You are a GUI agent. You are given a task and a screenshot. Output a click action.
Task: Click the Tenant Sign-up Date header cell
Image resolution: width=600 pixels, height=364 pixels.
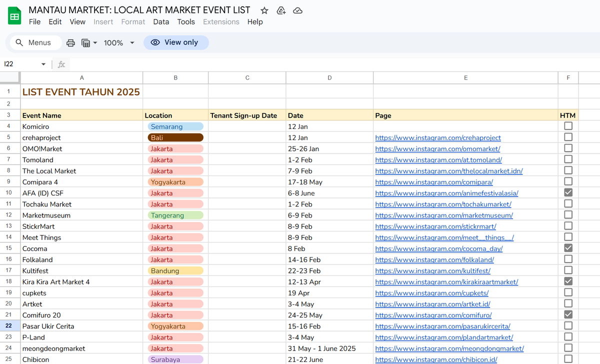(x=247, y=115)
